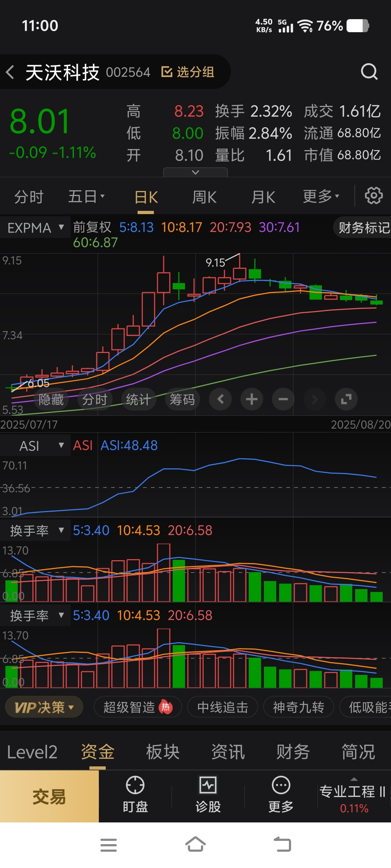This screenshot has width=391, height=868.
Task: Change EXPMA indicator dropdown
Action: [35, 227]
